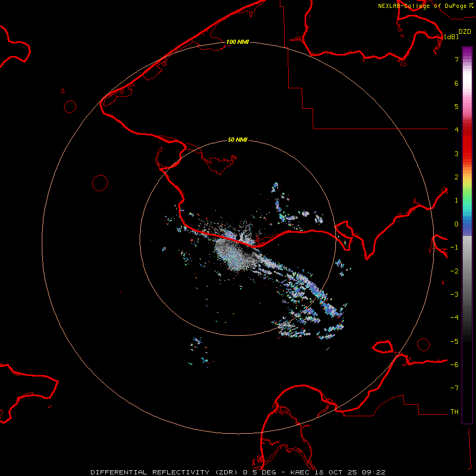Click the "KAEC" station ID in caption
The width and height of the screenshot is (476, 476).
click(300, 472)
